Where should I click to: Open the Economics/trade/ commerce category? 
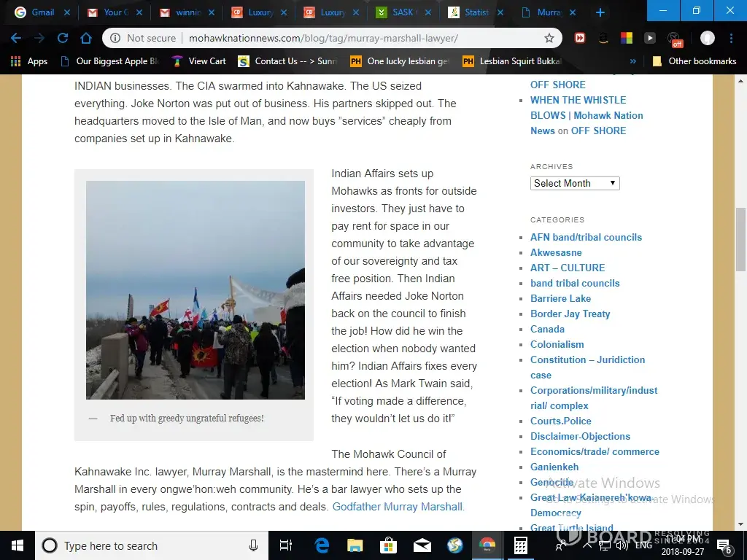click(x=595, y=451)
